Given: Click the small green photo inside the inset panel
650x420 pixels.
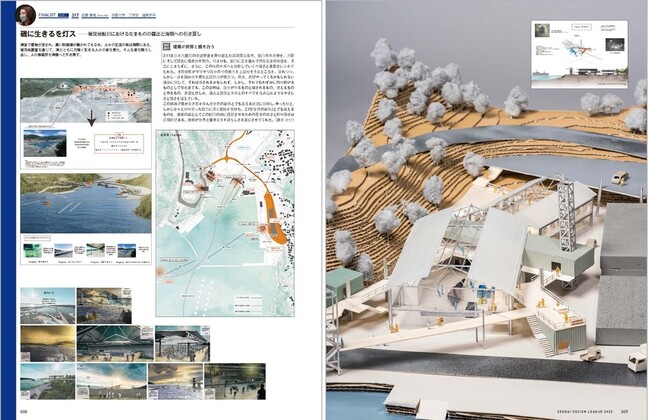Looking at the screenshot, I should point(542,31).
